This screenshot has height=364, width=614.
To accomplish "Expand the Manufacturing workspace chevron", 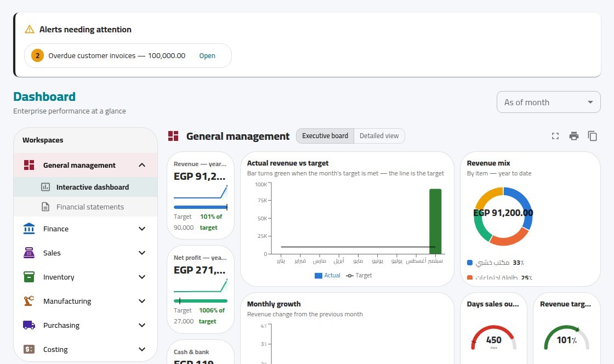I will pos(142,301).
